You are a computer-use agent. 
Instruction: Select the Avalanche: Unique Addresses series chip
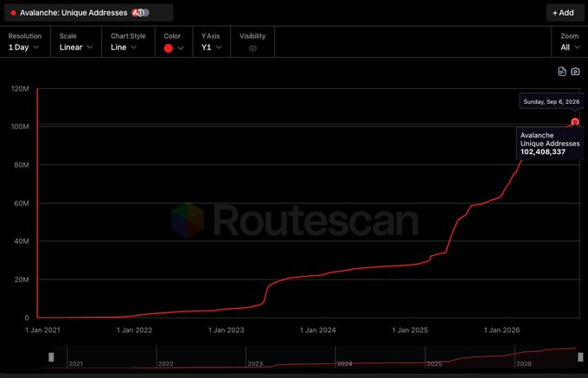point(88,13)
